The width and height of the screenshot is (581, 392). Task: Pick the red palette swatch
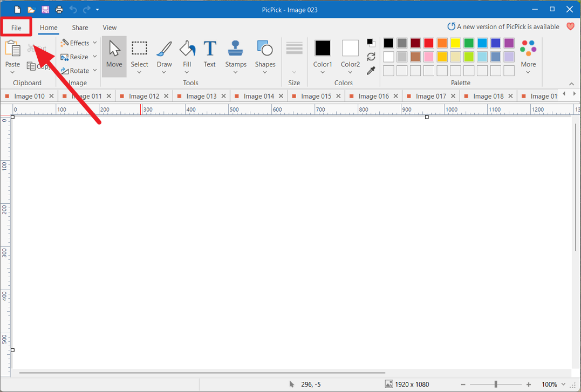429,43
